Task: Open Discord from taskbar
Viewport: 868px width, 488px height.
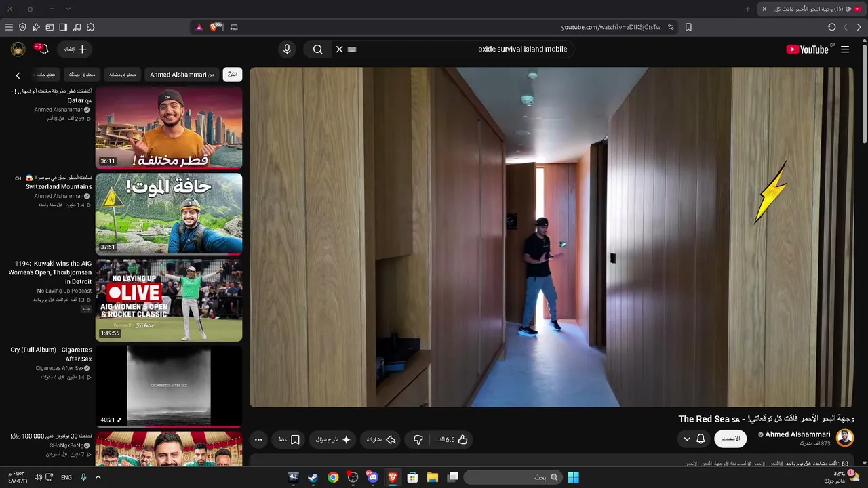Action: [x=372, y=477]
